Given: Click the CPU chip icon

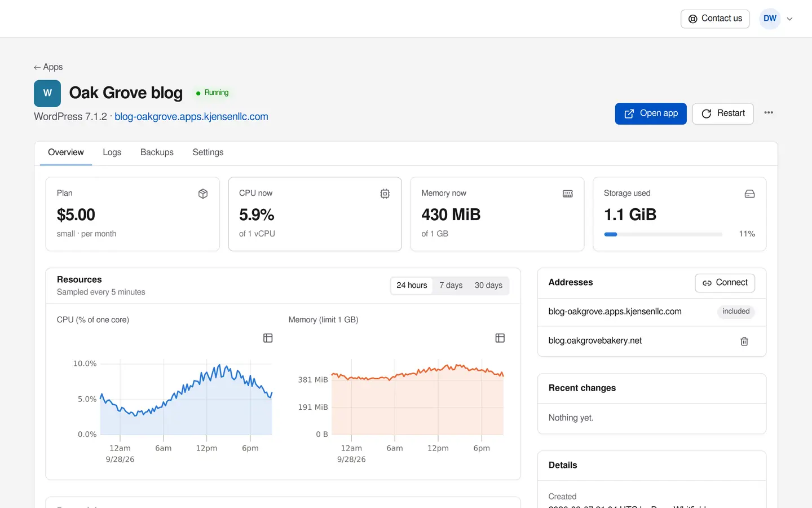Looking at the screenshot, I should tap(385, 194).
